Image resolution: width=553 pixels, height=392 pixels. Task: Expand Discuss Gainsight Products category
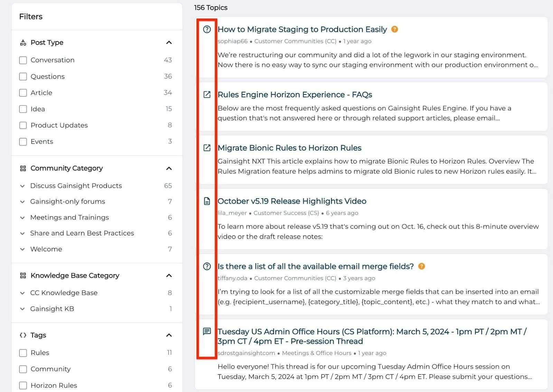click(22, 186)
